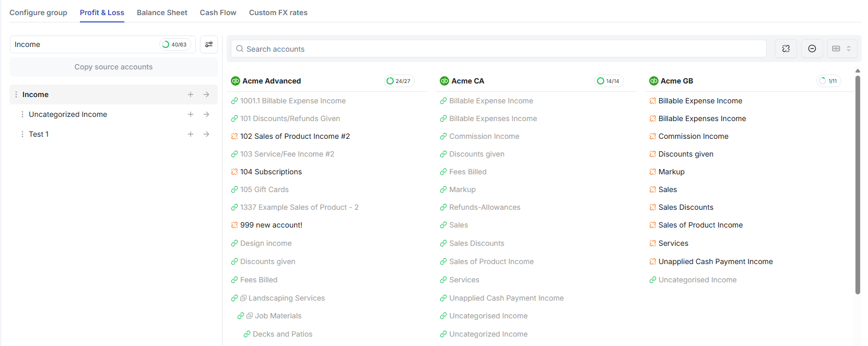Click the Acme GB QuickBooks logo
Screen dimensions: 868x346
click(x=654, y=81)
